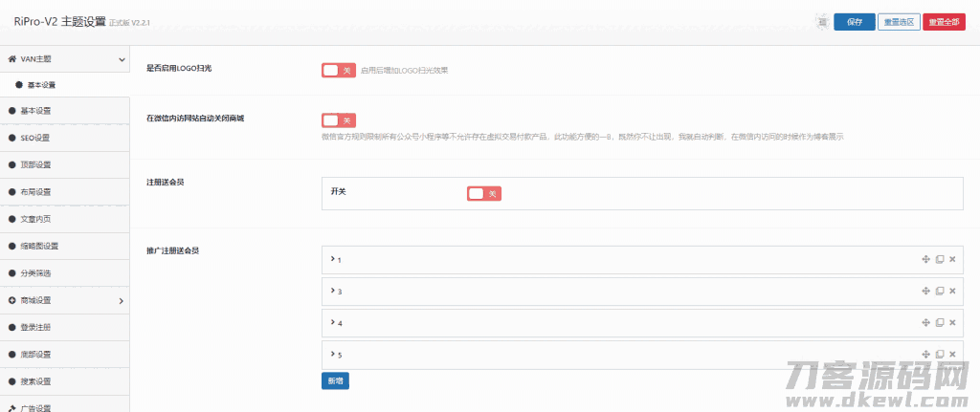Click the RiPro-V2 主题设置 title

[x=59, y=22]
